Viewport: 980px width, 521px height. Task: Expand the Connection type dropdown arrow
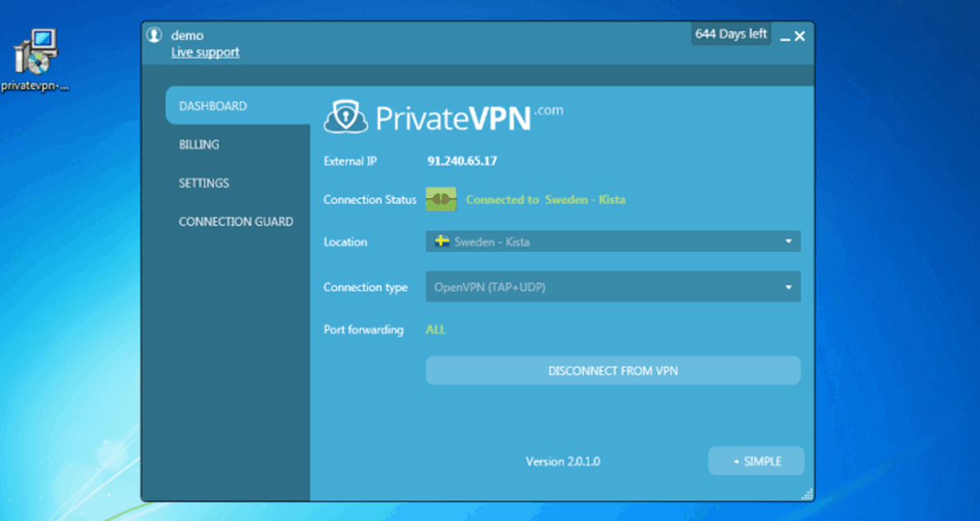789,287
